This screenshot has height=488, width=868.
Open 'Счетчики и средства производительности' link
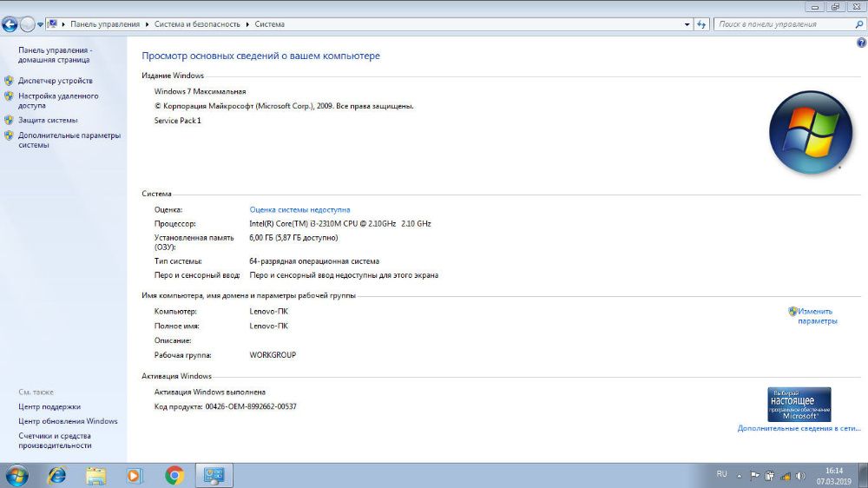coord(55,441)
